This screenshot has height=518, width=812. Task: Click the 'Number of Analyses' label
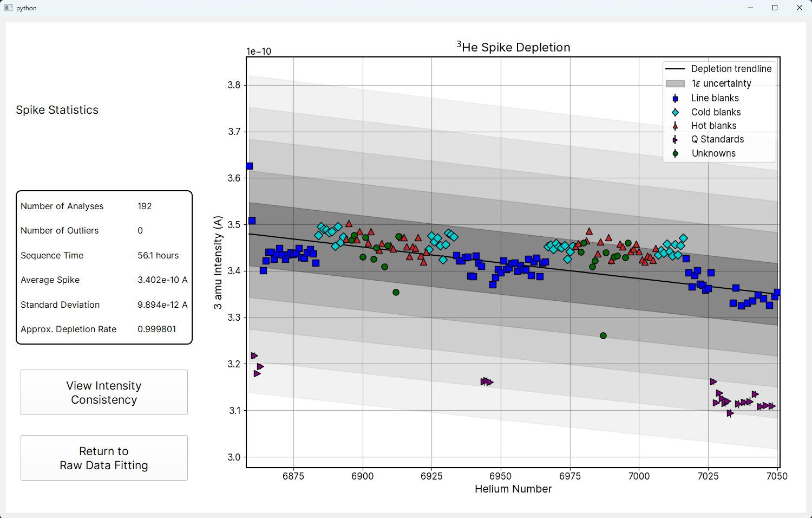pyautogui.click(x=62, y=206)
